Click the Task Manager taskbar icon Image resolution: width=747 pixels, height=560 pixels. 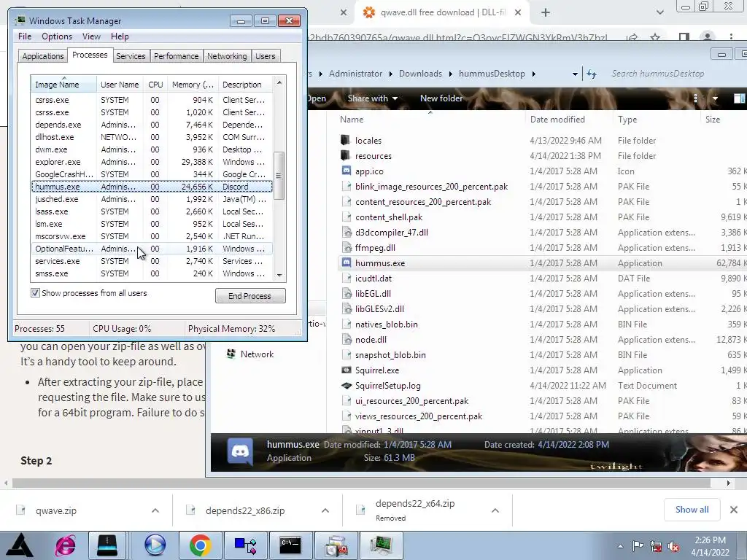[381, 545]
